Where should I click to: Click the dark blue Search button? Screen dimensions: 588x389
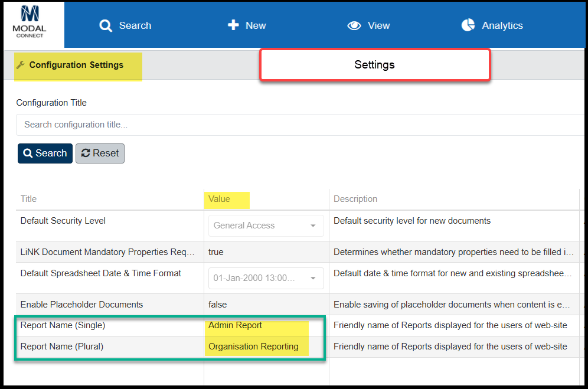45,153
